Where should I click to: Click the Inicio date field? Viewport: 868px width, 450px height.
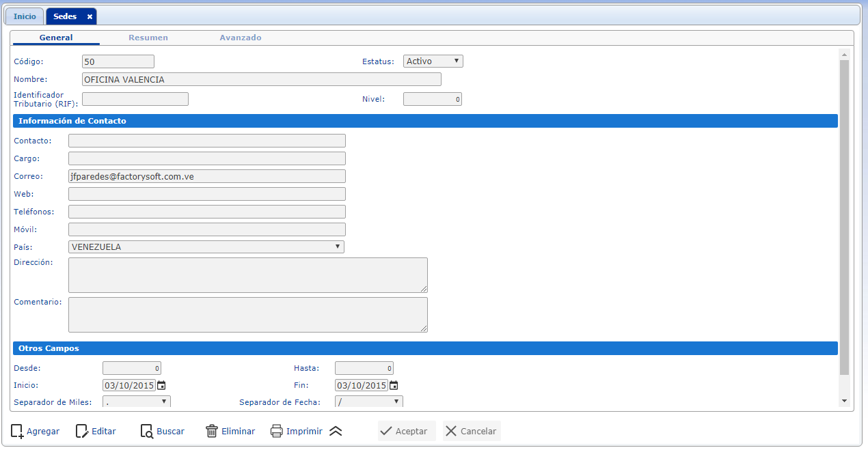pos(129,385)
